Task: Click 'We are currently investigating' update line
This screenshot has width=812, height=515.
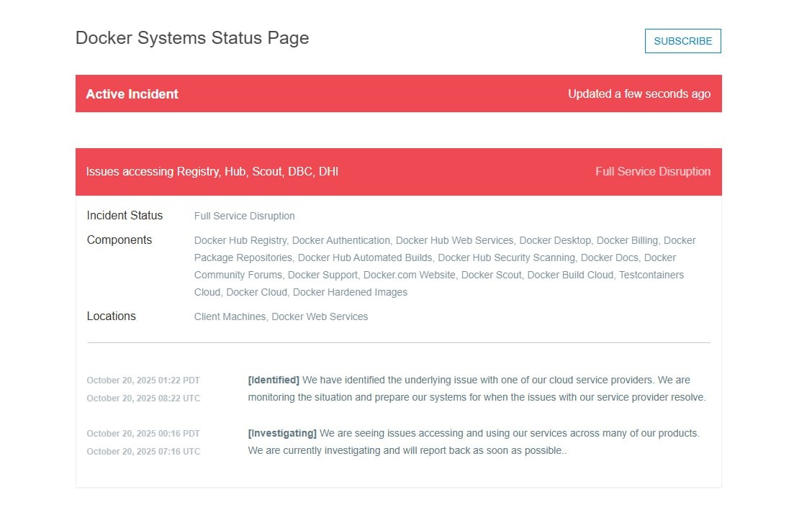Action: 407,450
